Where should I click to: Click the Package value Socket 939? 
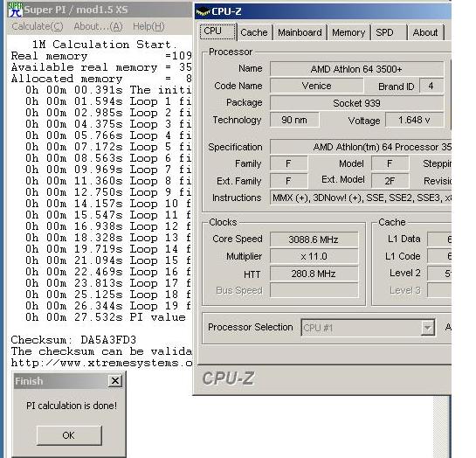tap(356, 103)
